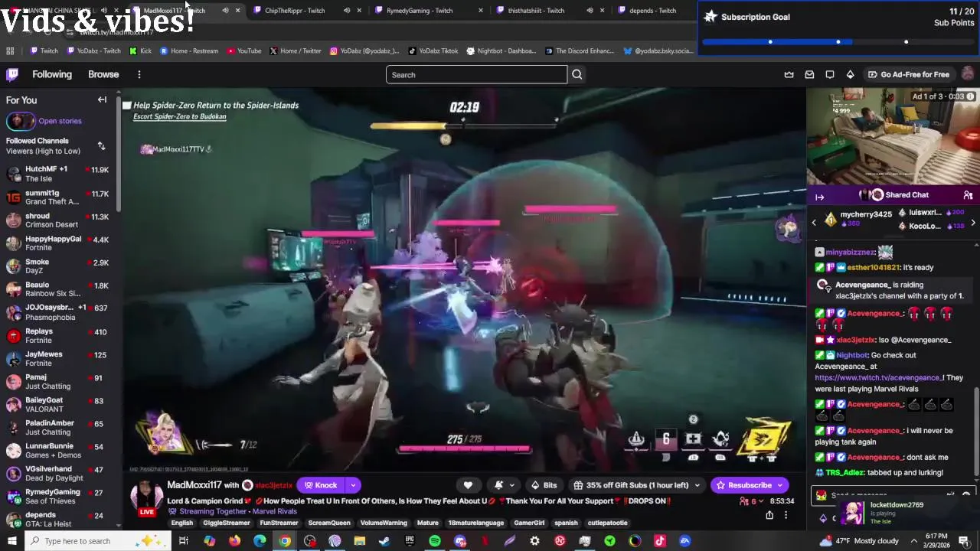Click the Twitch search magnifier button

coord(577,74)
